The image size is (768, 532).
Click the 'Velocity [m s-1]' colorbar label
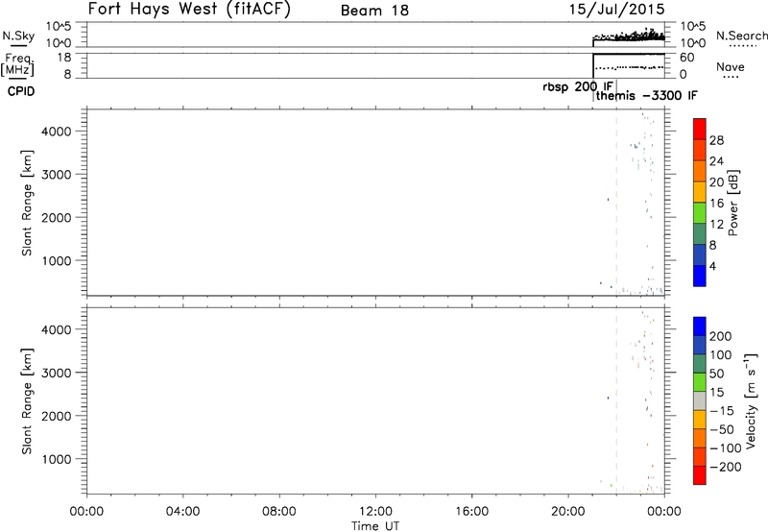coord(751,400)
